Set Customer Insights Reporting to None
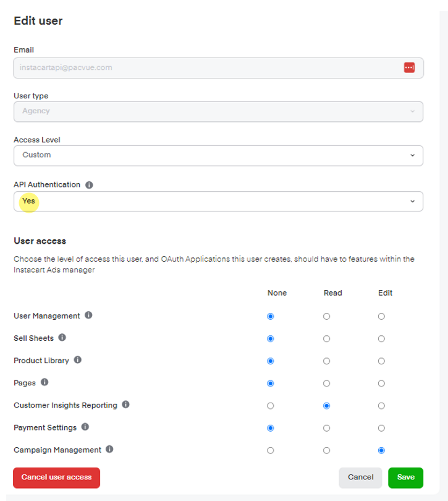 [x=271, y=406]
